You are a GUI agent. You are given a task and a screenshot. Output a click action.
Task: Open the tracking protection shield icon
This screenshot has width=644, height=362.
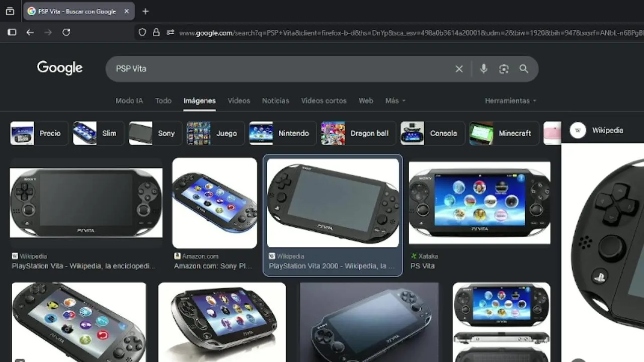142,32
